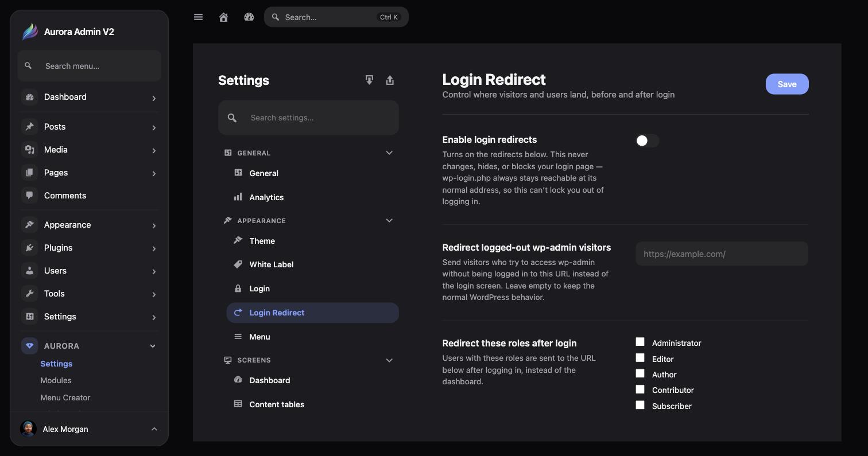The image size is (868, 456).
Task: Click the export settings icon
Action: click(x=390, y=80)
